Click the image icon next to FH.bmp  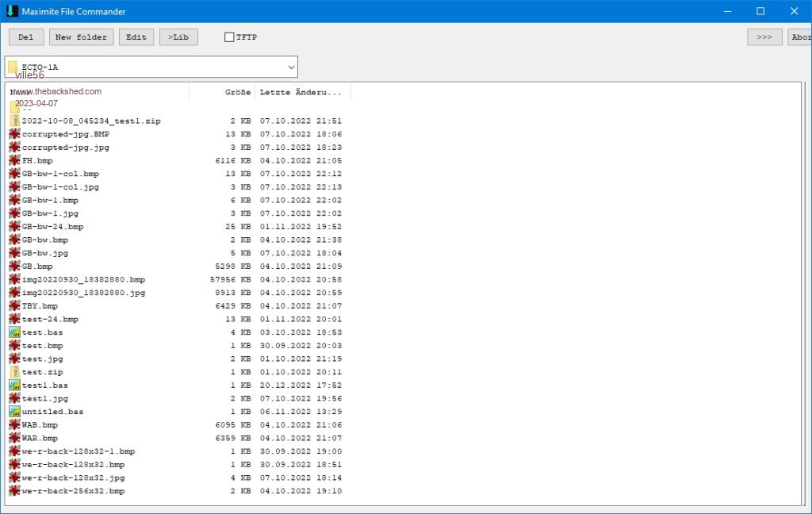pyautogui.click(x=14, y=160)
